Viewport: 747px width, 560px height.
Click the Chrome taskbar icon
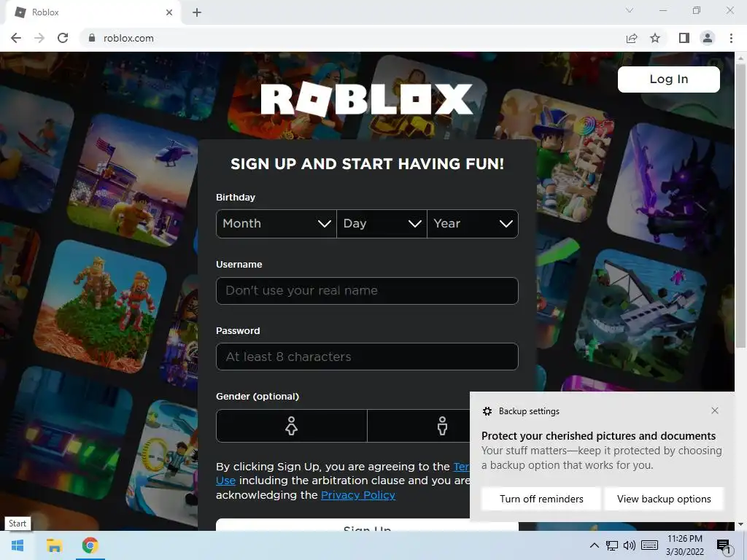point(90,545)
